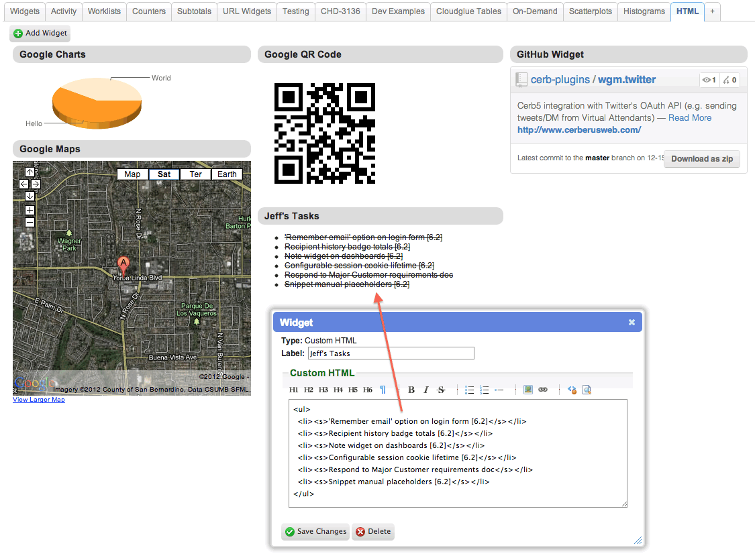The image size is (755, 560).
Task: Download the repository as zip
Action: tap(702, 159)
